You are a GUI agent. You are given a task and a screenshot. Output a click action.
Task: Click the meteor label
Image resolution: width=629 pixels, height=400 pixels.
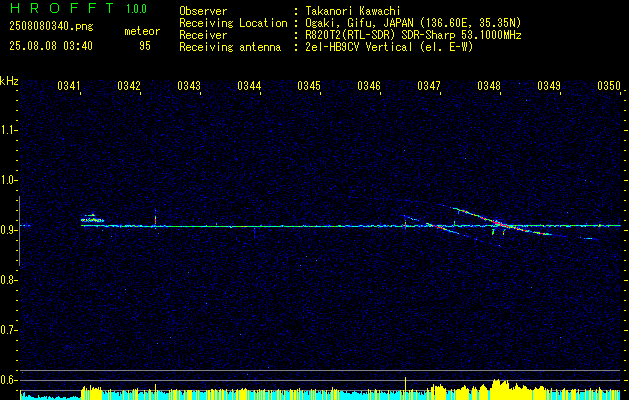142,31
